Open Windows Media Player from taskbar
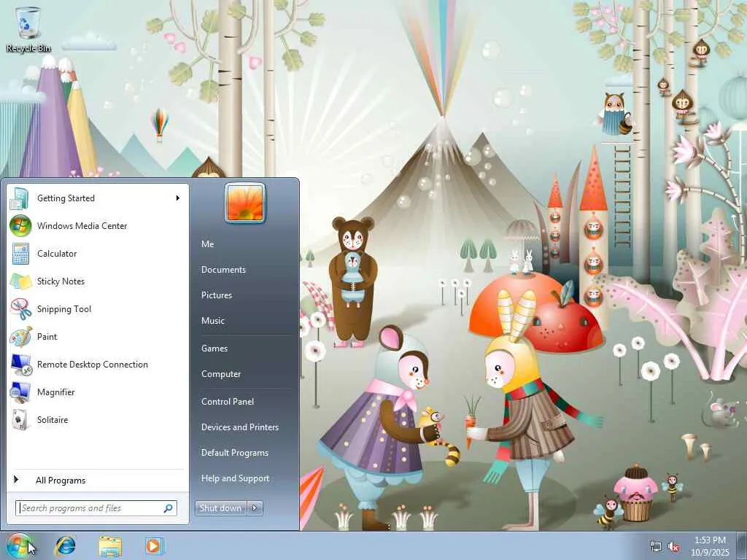Image resolution: width=747 pixels, height=560 pixels. coord(154,546)
